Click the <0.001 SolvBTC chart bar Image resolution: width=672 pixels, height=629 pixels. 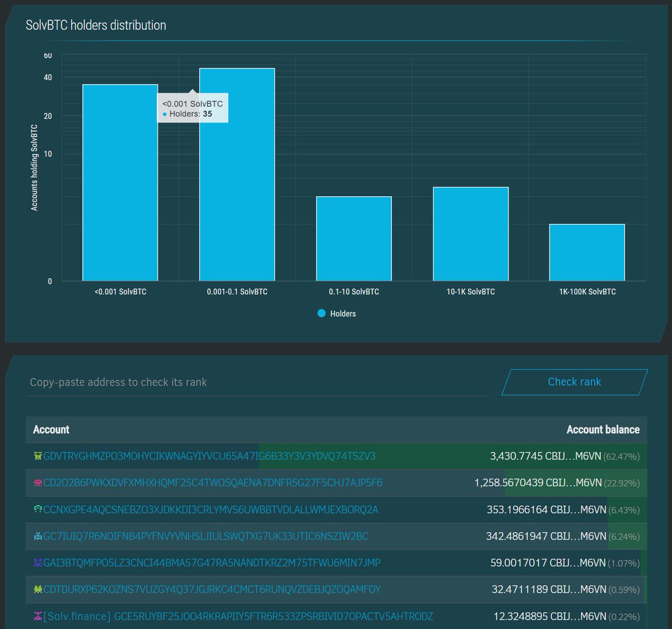click(x=120, y=182)
